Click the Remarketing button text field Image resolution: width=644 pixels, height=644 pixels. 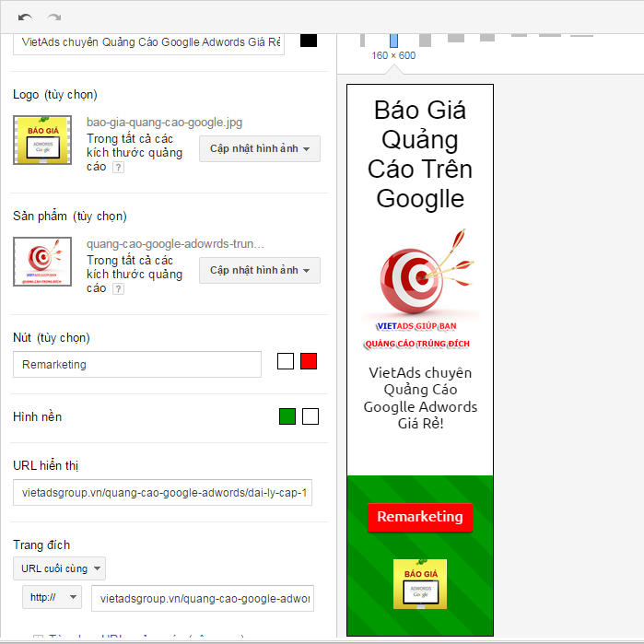(136, 364)
